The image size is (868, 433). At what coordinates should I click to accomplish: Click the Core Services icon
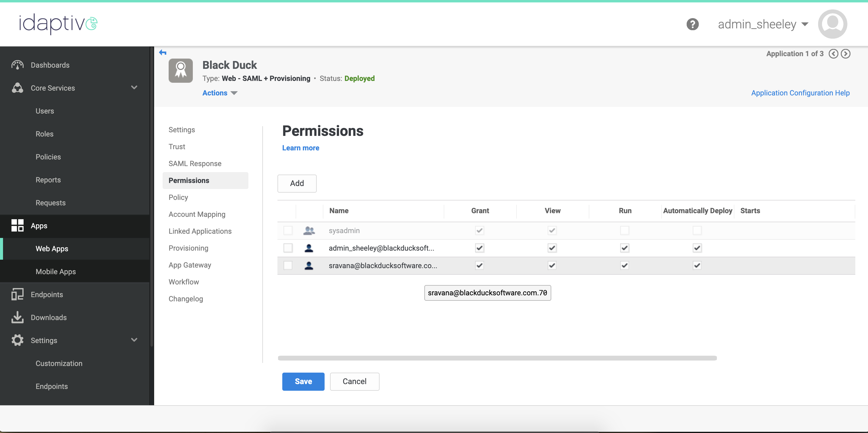(18, 88)
